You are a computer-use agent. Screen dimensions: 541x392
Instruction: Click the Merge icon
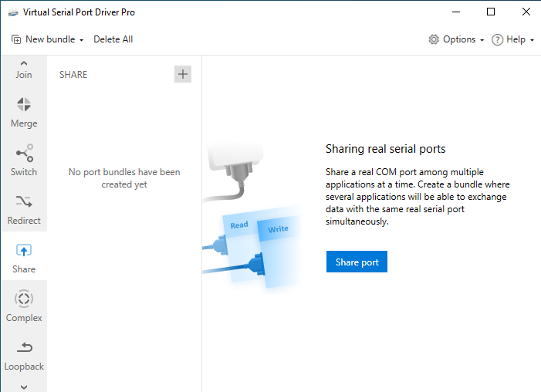(x=24, y=104)
